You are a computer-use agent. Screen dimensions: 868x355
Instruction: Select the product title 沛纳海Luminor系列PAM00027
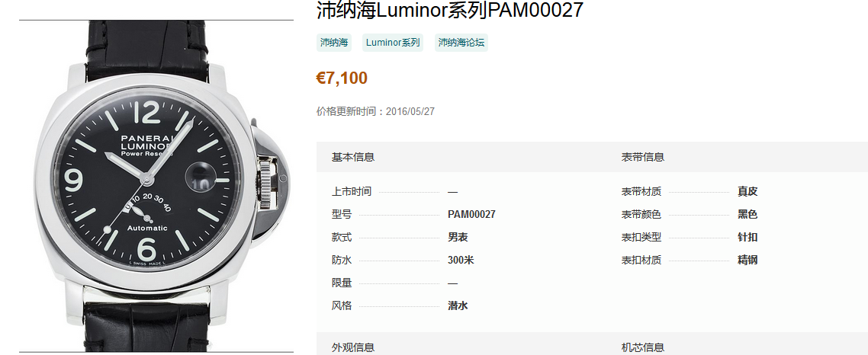[450, 10]
